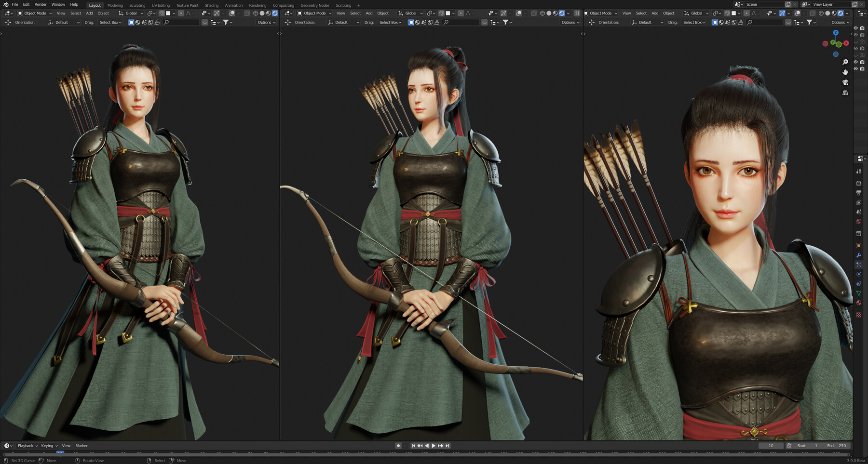Open the Render menu in the top bar

click(40, 4)
